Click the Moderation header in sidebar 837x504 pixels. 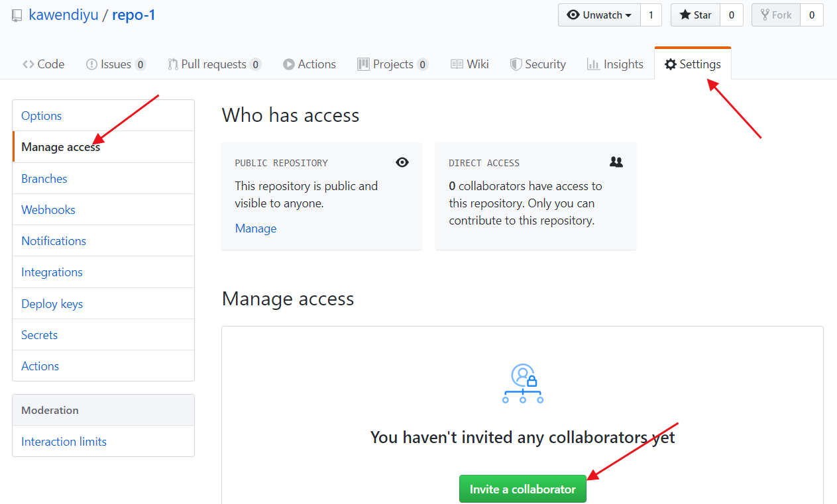point(103,410)
